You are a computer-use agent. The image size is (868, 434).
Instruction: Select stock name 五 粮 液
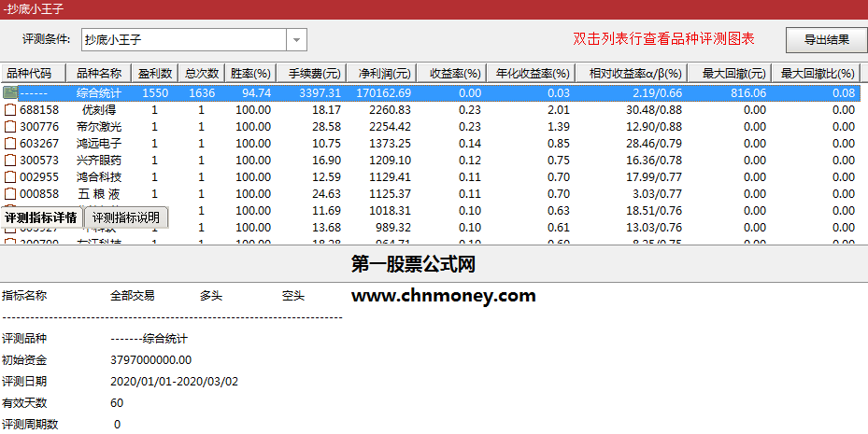(98, 194)
